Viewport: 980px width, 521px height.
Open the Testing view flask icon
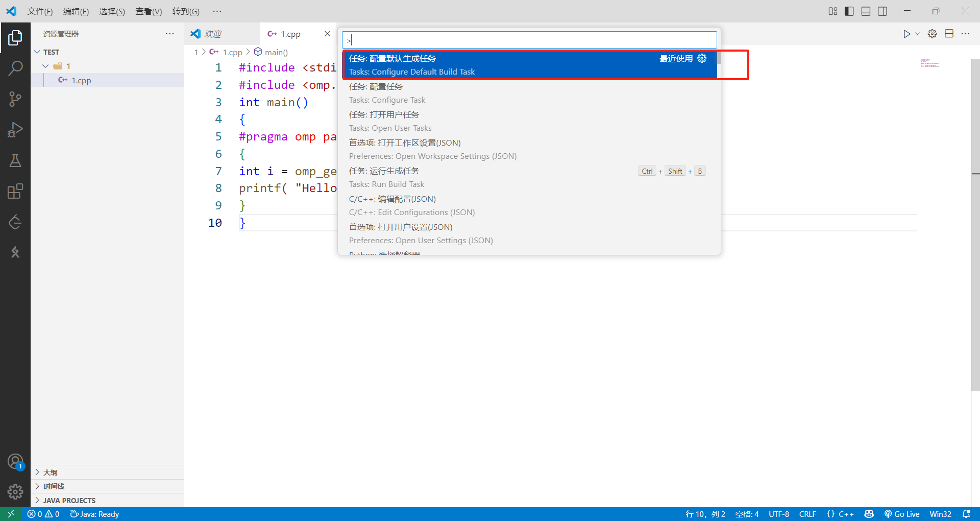click(x=15, y=160)
